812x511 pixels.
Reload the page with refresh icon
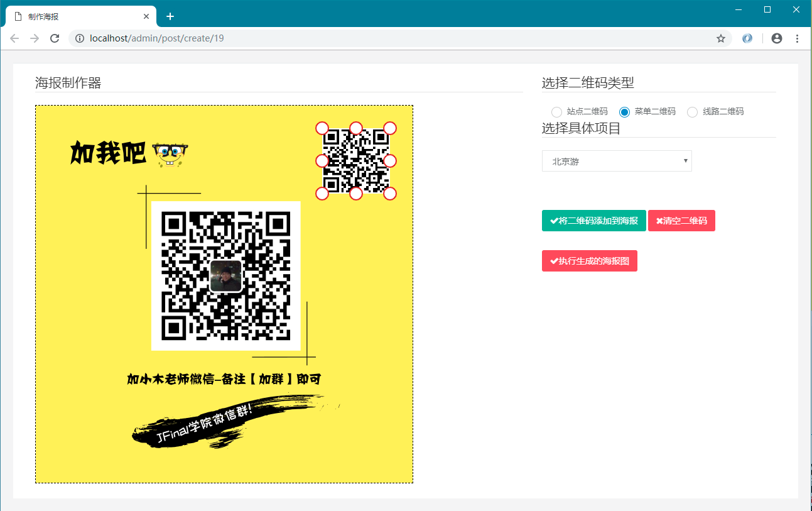pyautogui.click(x=55, y=38)
